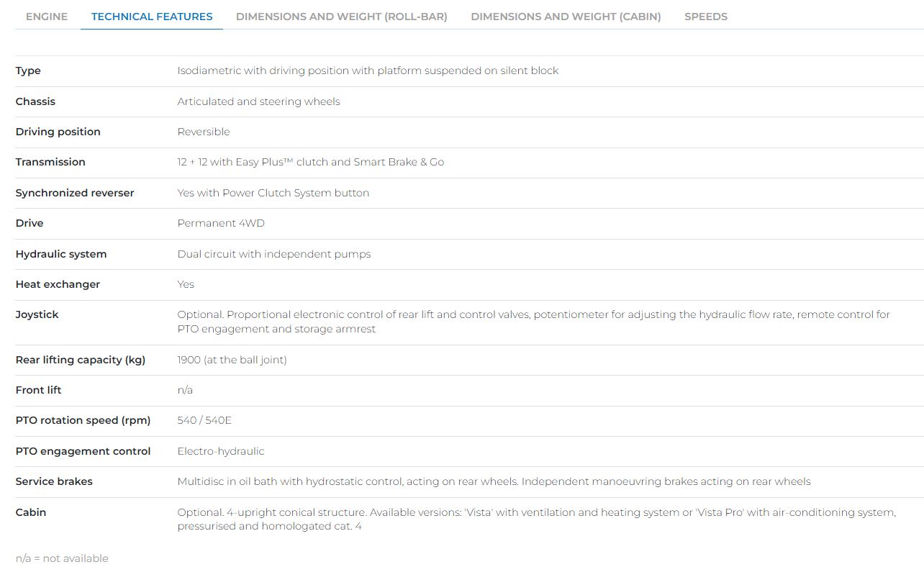Click the Type row label

coord(28,71)
